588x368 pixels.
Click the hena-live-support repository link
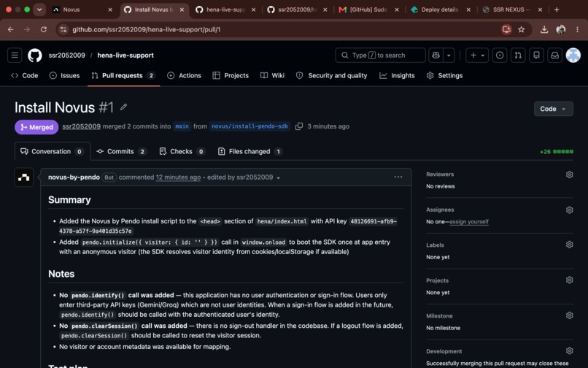pyautogui.click(x=125, y=55)
